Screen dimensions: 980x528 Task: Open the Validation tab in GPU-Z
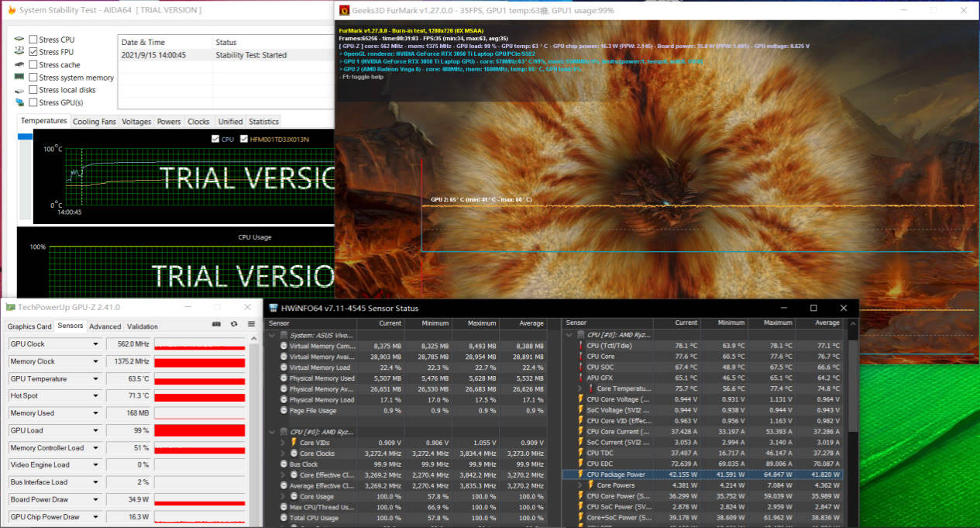[143, 326]
